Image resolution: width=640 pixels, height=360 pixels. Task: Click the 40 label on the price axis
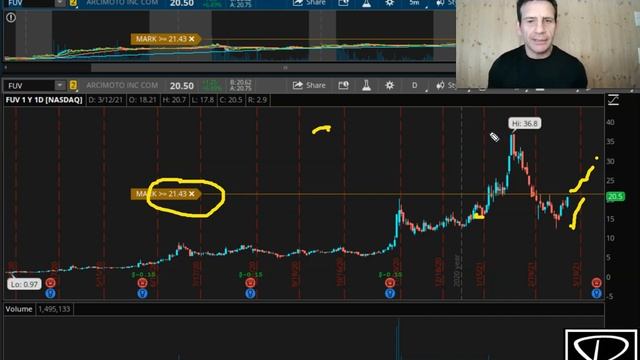click(610, 122)
